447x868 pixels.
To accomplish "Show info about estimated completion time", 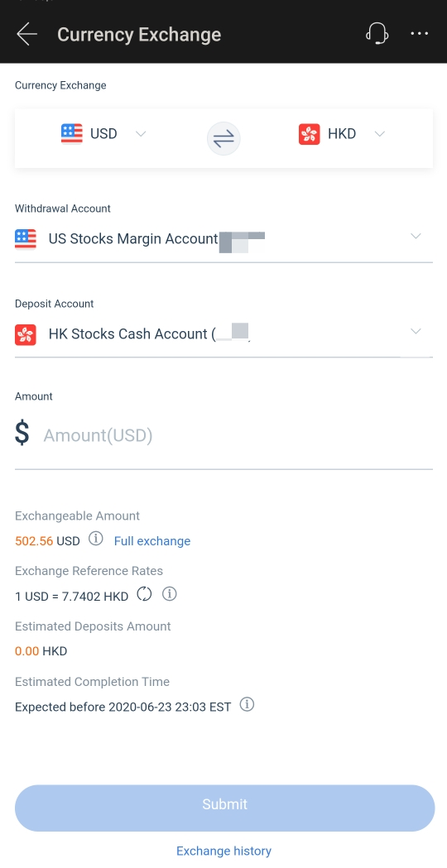I will pyautogui.click(x=247, y=705).
